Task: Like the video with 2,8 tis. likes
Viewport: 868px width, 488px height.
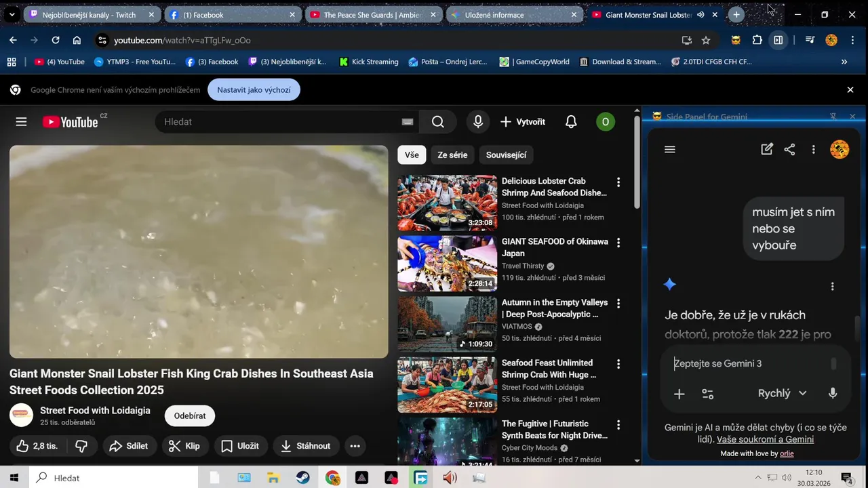Action: tap(37, 446)
